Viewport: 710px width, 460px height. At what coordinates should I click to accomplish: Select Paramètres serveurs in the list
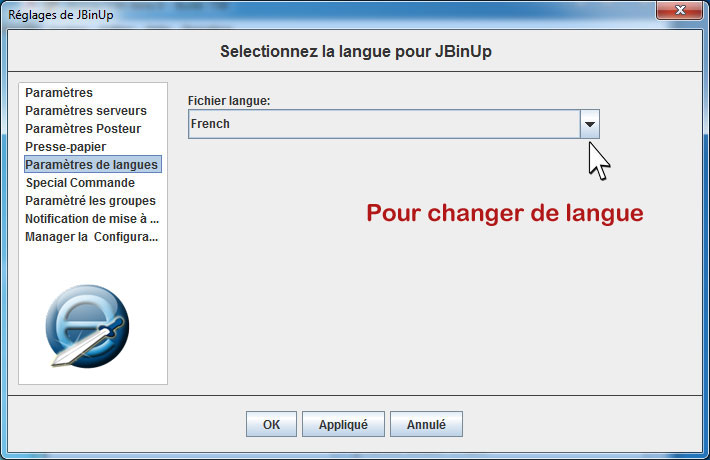tap(86, 110)
